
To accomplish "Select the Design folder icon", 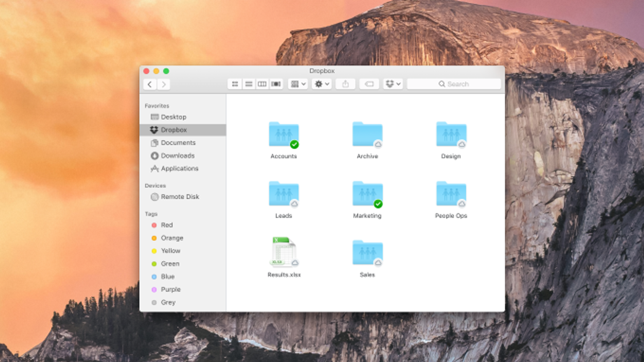I will tap(451, 134).
